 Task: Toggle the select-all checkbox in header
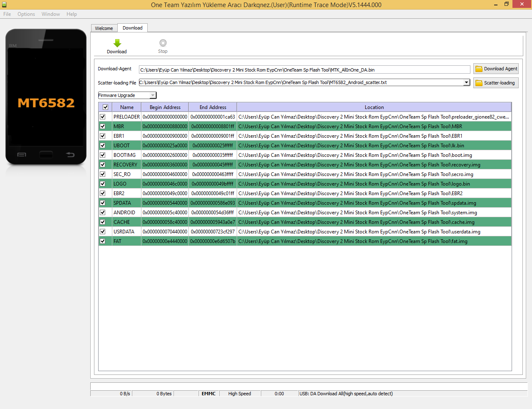tap(106, 107)
